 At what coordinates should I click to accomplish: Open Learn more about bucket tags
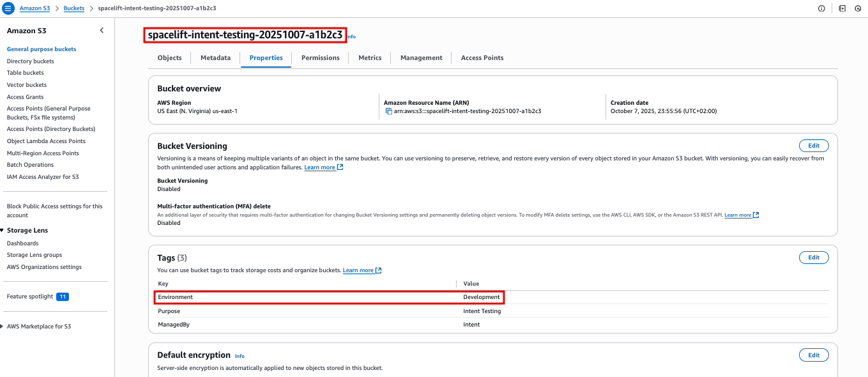(358, 270)
